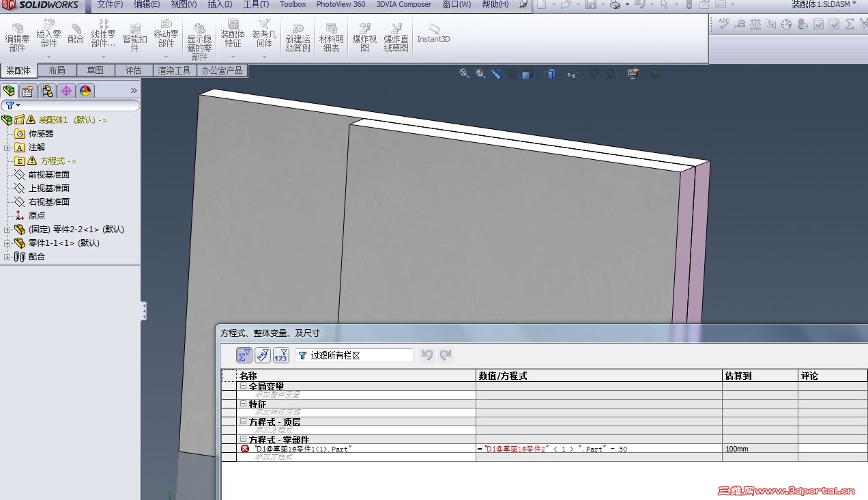Open the 编辑(E) menu
This screenshot has height=500, width=868.
(147, 5)
